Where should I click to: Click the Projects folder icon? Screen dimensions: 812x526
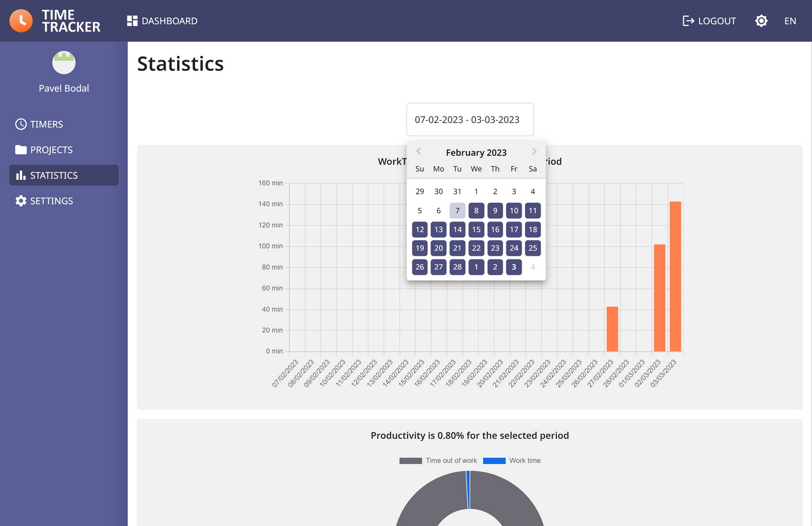[21, 150]
